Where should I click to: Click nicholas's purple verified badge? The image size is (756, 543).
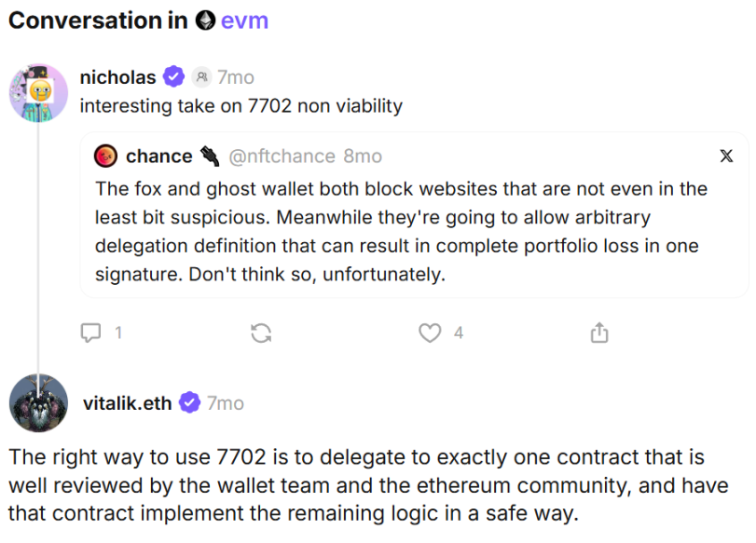click(173, 77)
